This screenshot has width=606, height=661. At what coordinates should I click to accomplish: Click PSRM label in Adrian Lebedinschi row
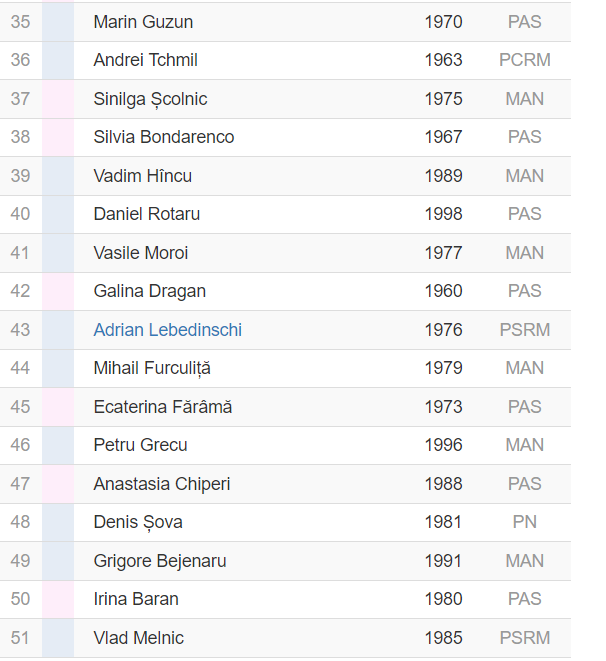525,330
